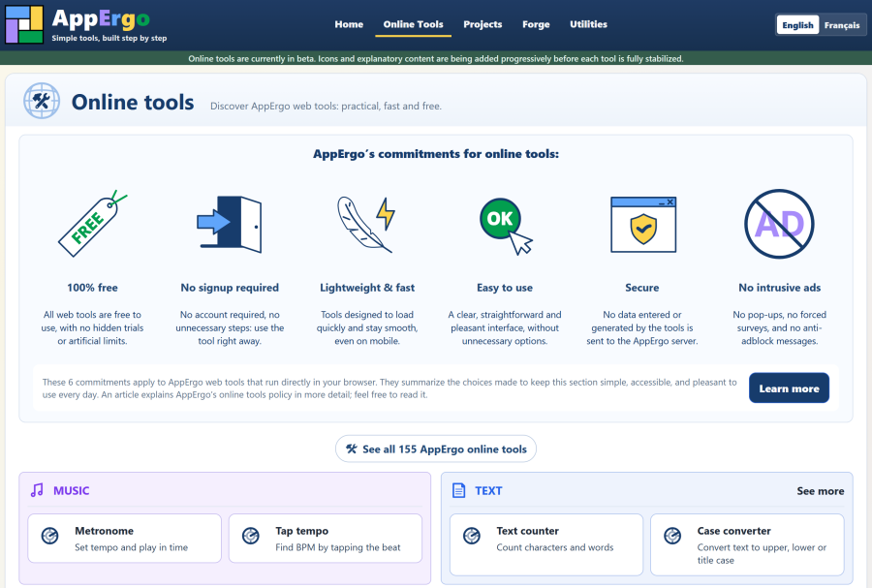
Task: Click the MUSIC category heading
Action: 71,491
